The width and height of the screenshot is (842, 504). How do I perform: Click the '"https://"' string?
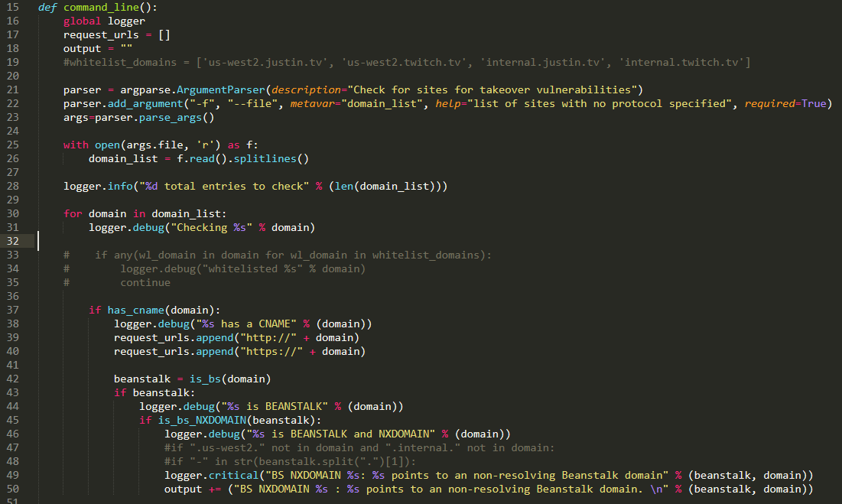[271, 352]
